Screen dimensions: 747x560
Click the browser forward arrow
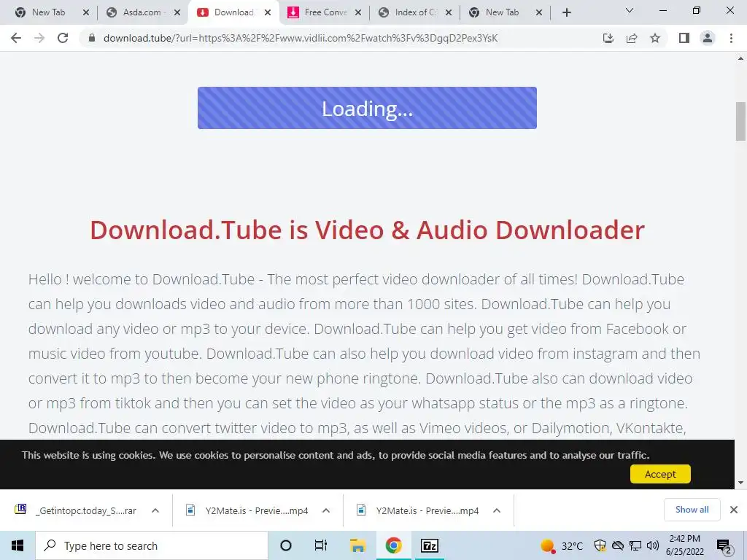(39, 38)
